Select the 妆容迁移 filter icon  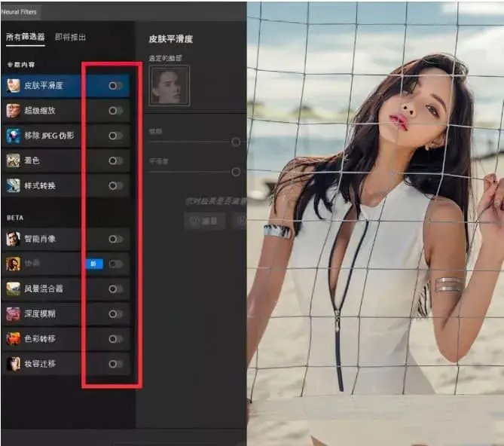pos(14,364)
